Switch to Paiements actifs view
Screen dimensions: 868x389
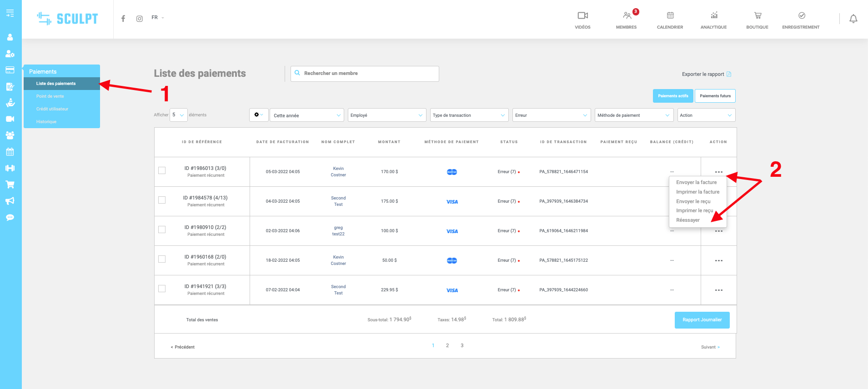click(673, 96)
